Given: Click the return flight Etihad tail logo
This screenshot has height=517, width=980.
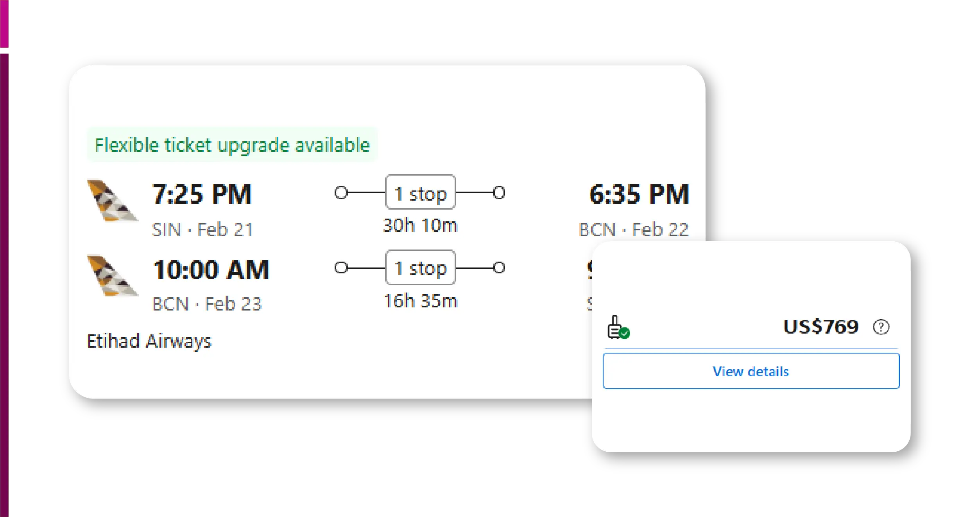Looking at the screenshot, I should [112, 276].
